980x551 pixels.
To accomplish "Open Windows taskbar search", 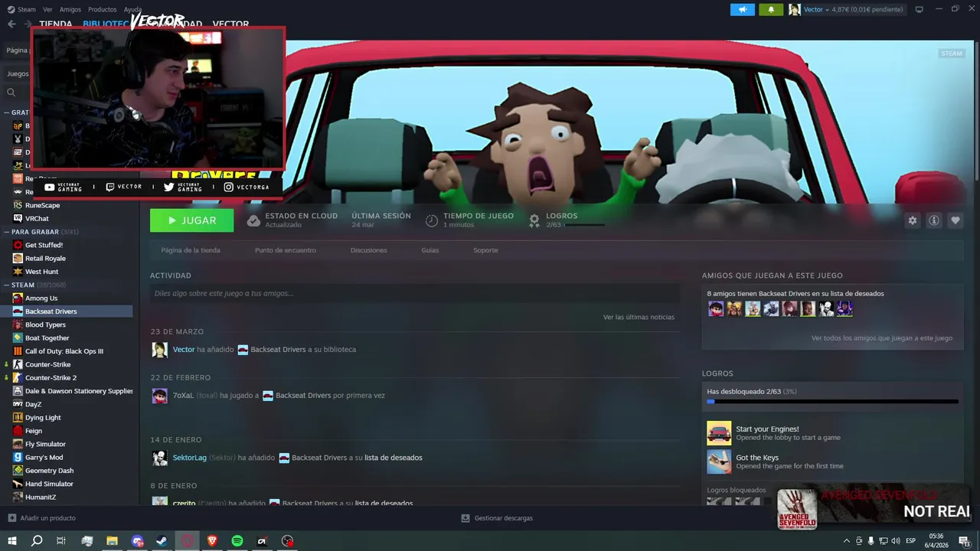I will pos(37,541).
